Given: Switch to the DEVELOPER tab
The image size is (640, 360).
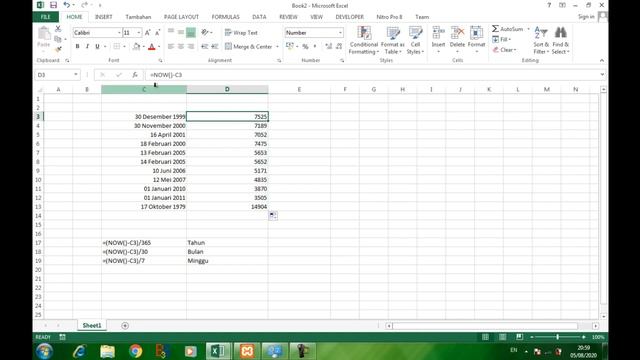Looking at the screenshot, I should point(349,17).
